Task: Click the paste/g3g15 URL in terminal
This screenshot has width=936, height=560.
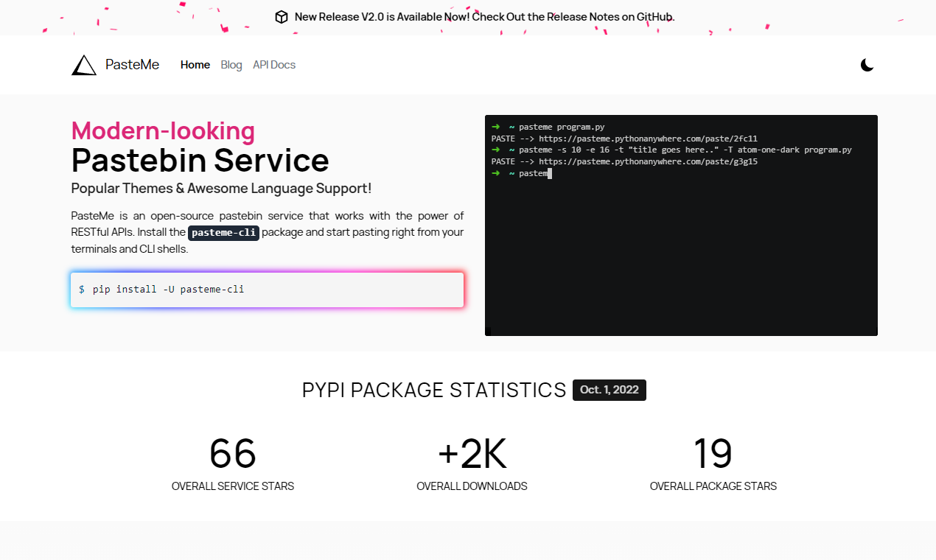Action: (x=648, y=161)
